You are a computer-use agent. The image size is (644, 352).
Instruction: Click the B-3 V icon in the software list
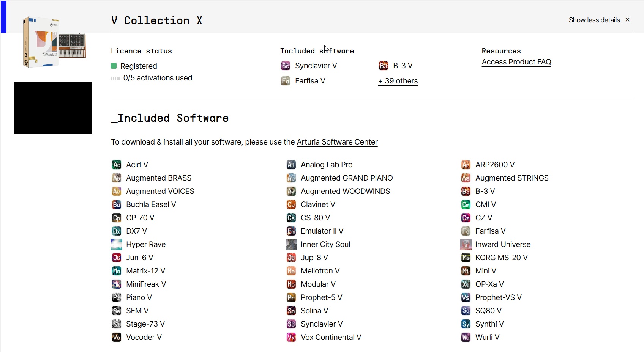466,191
